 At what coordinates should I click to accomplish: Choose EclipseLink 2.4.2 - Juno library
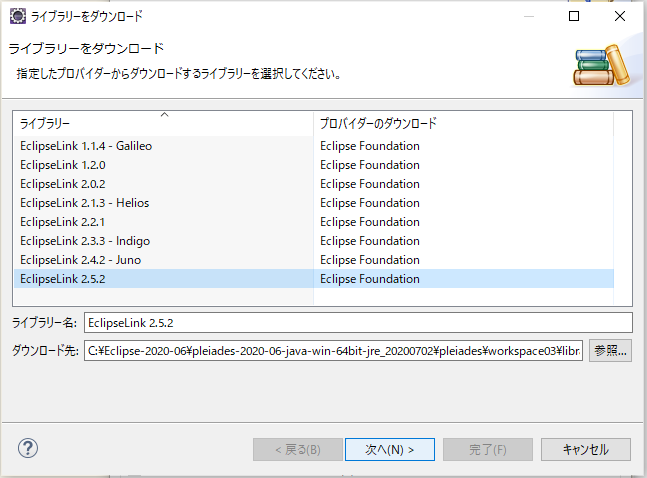click(x=314, y=260)
